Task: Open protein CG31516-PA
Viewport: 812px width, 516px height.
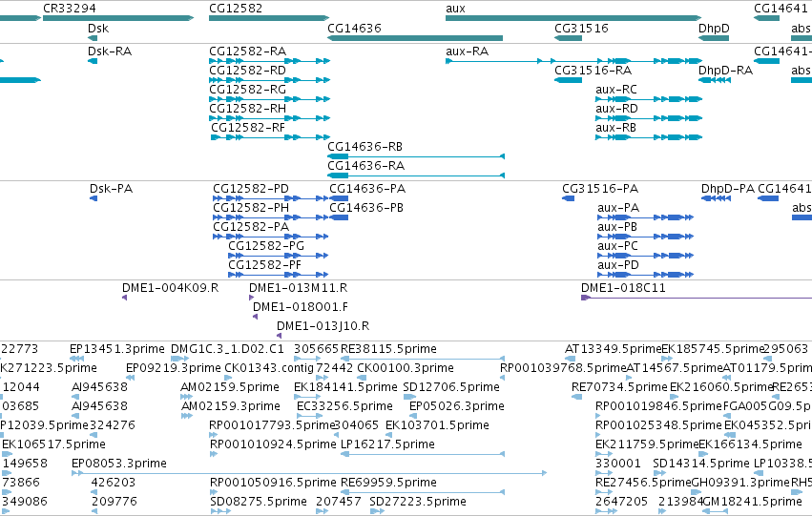Action: click(x=600, y=189)
